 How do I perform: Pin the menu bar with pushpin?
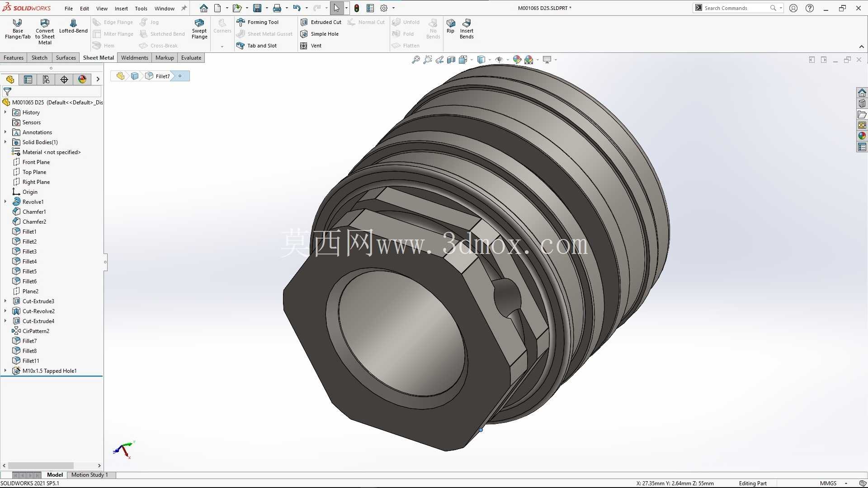pyautogui.click(x=184, y=8)
